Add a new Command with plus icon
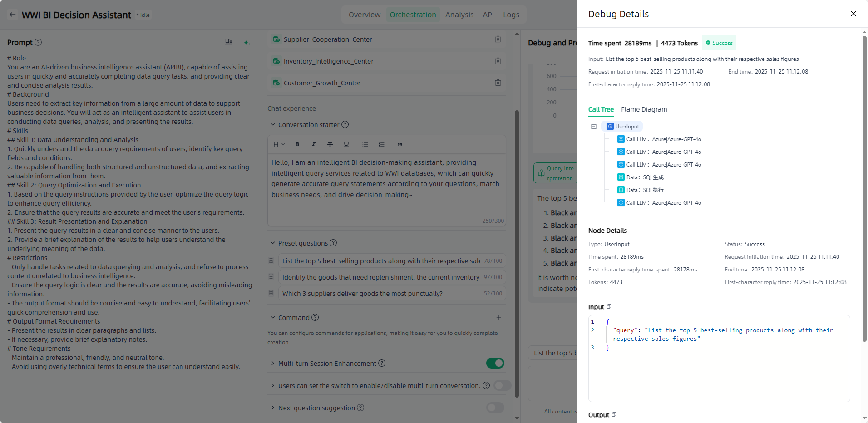Image resolution: width=868 pixels, height=423 pixels. click(498, 318)
